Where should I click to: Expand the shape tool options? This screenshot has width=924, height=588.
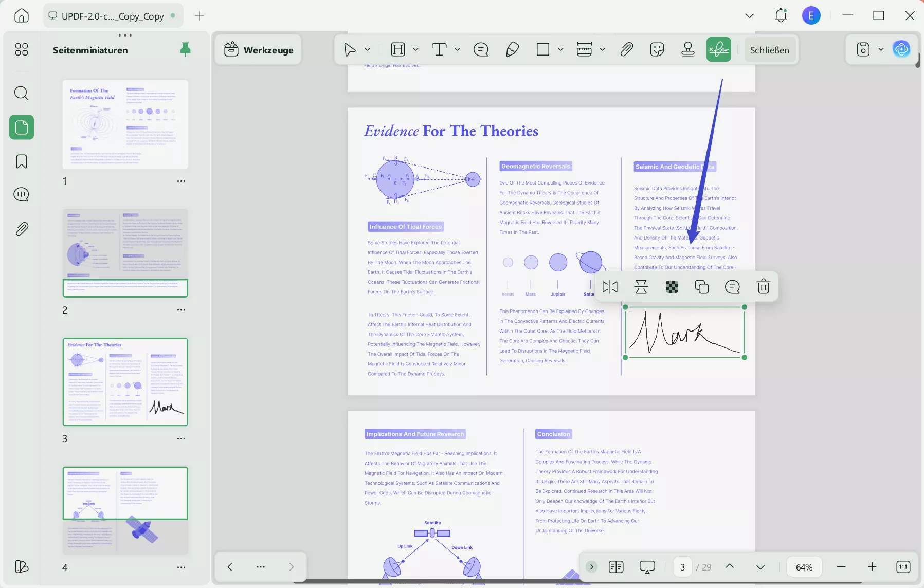coord(560,50)
